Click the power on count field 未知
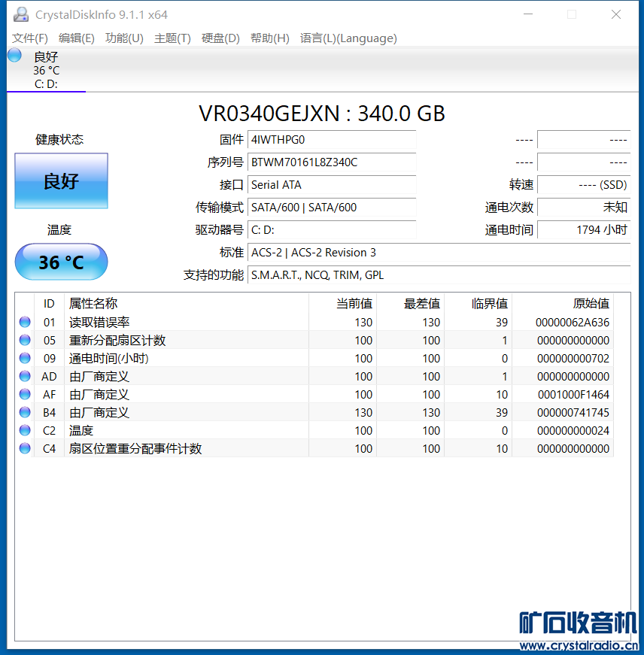The height and width of the screenshot is (655, 644). (x=584, y=208)
